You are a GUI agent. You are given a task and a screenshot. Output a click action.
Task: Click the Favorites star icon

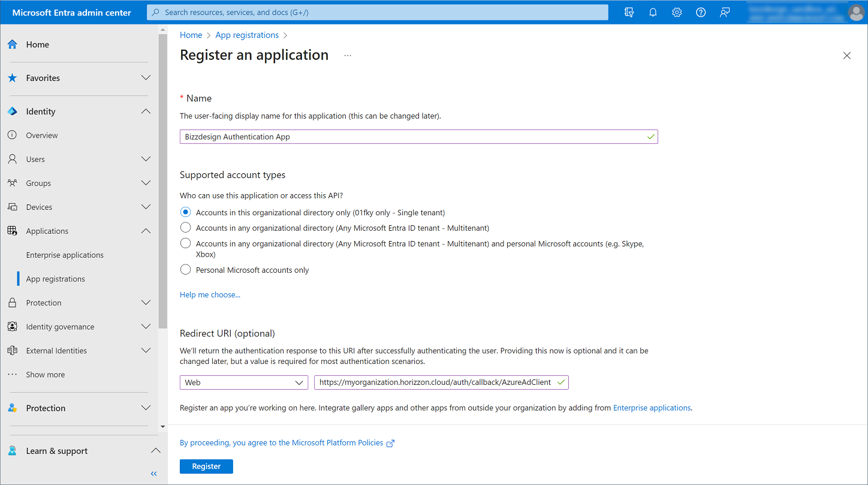12,78
